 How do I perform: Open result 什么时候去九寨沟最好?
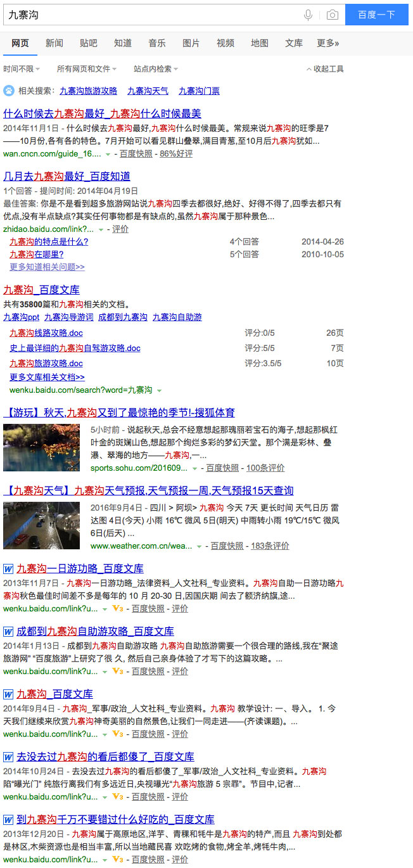click(x=102, y=113)
